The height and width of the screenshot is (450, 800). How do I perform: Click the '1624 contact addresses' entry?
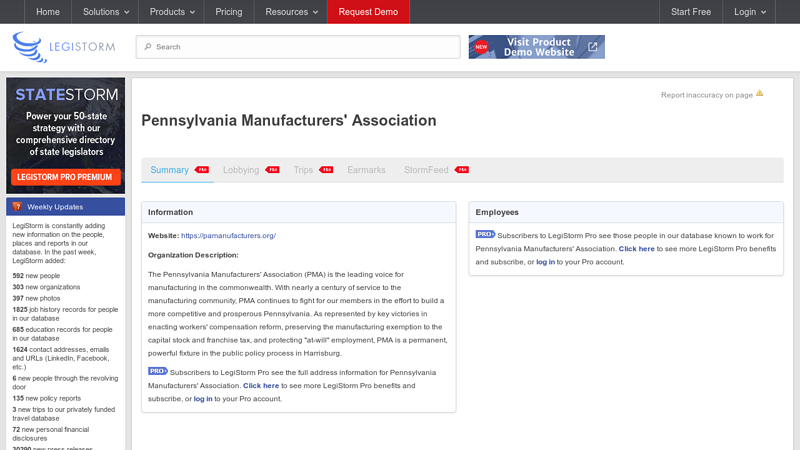coord(61,358)
